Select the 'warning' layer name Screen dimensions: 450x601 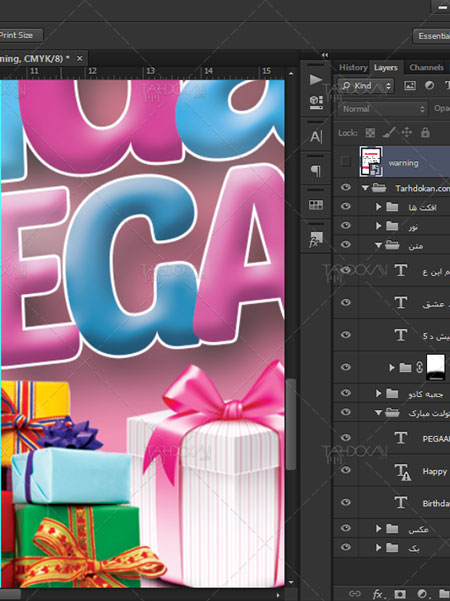403,163
